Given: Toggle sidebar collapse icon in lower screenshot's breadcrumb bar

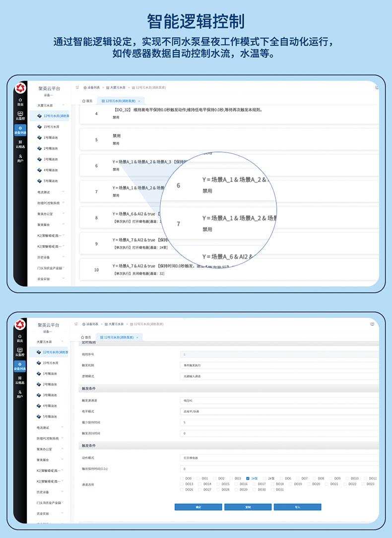Looking at the screenshot, I should 76,324.
